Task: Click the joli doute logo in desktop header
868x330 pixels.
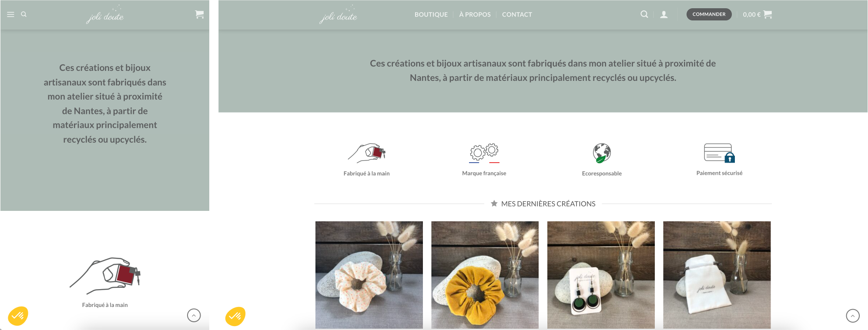Action: 338,14
